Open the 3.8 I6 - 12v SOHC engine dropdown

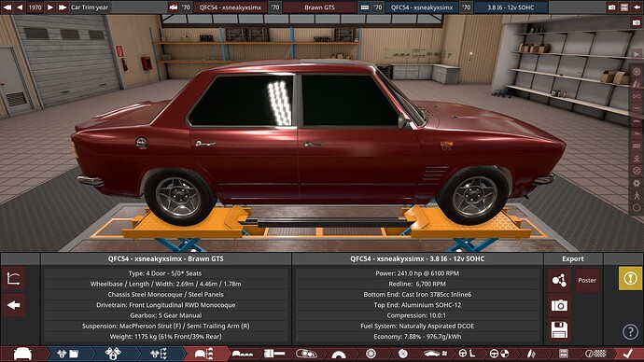511,7
